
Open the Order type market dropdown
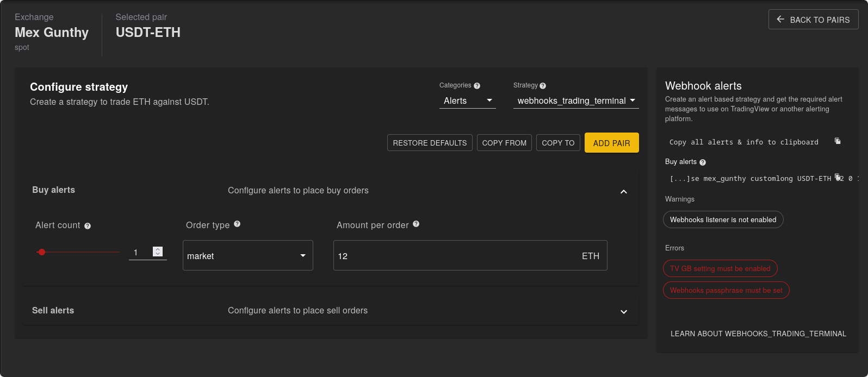tap(248, 255)
